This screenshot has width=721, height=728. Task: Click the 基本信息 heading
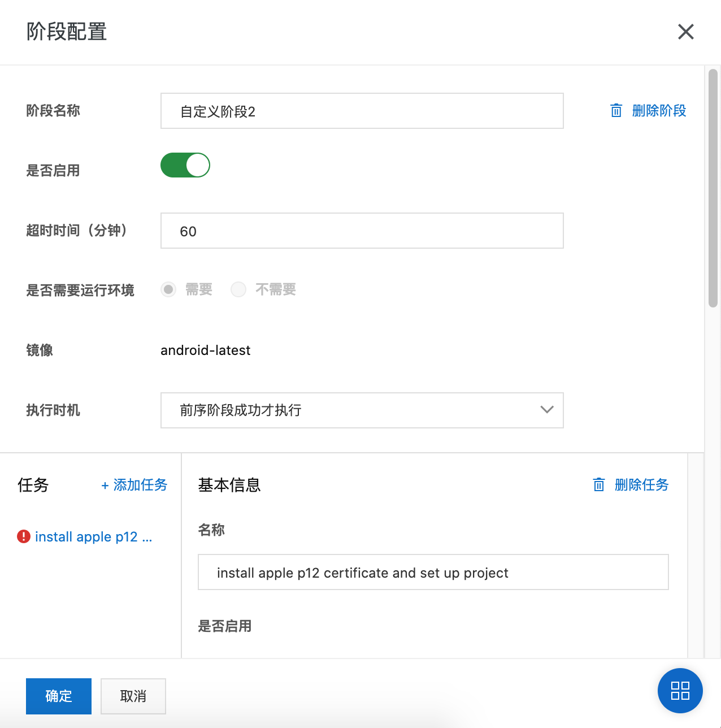[x=229, y=485]
